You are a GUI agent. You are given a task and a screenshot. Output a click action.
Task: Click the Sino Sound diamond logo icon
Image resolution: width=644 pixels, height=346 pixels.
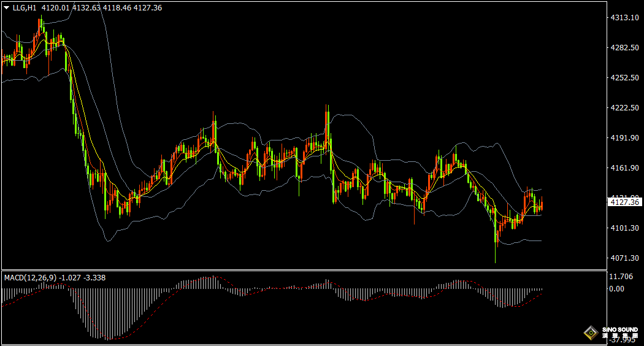[591, 333]
